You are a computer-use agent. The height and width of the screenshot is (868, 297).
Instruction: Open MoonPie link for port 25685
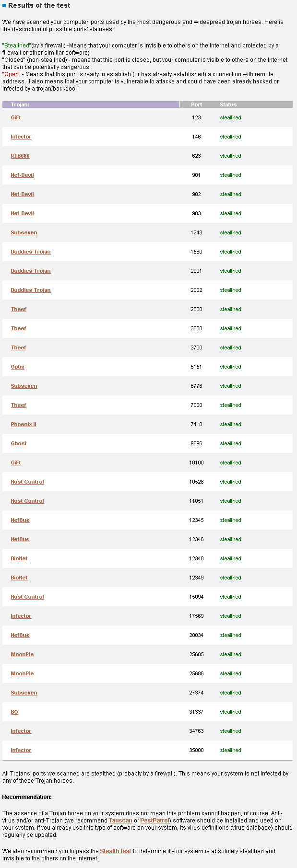[22, 654]
